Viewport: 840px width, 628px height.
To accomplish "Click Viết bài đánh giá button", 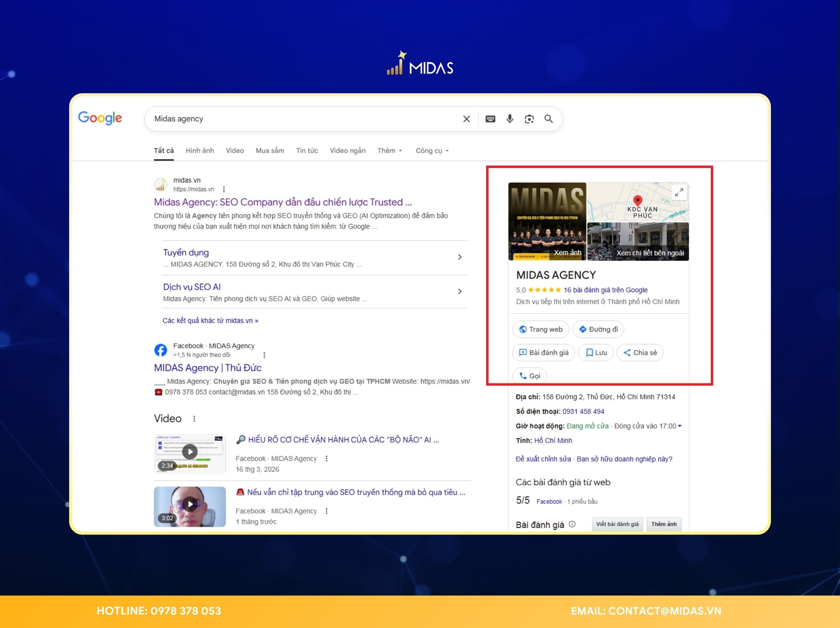I will (617, 524).
